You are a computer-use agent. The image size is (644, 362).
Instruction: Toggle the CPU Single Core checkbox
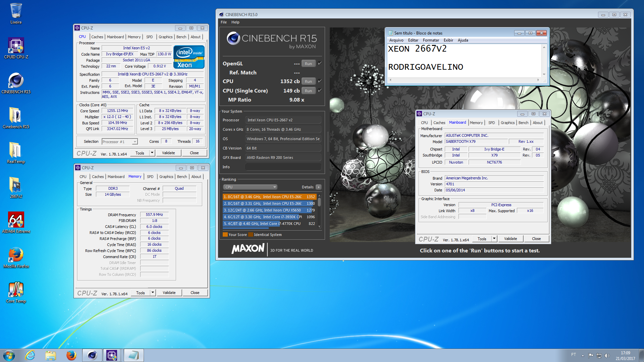[x=320, y=90]
